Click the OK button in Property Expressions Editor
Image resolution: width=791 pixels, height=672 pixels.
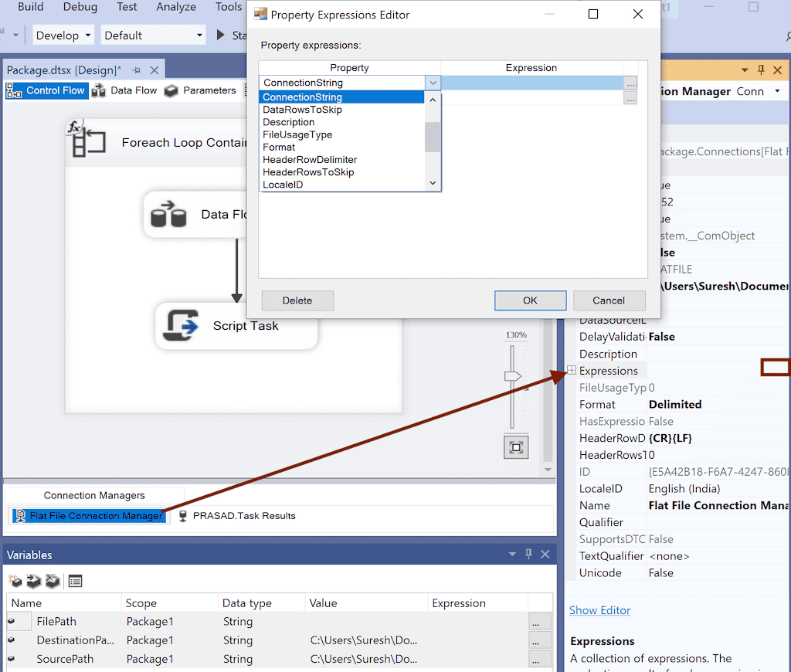coord(530,300)
